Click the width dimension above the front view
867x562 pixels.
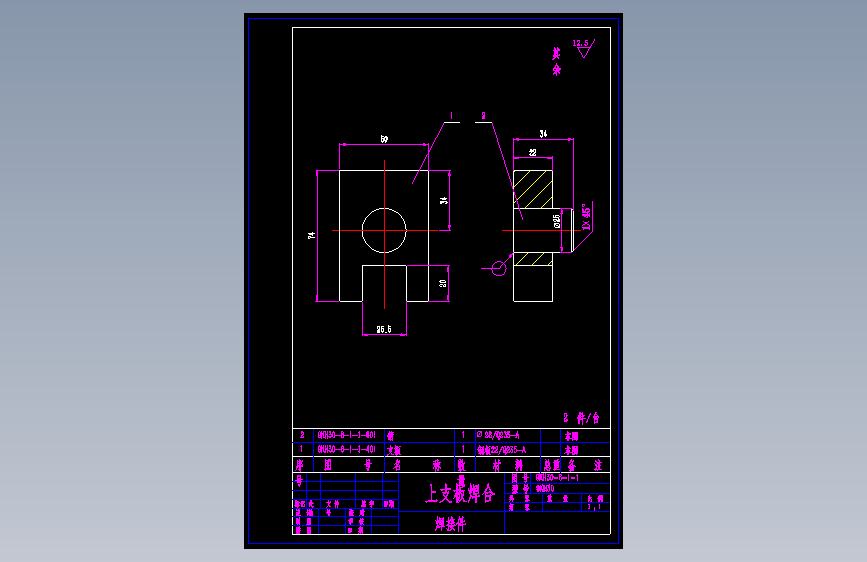click(384, 139)
